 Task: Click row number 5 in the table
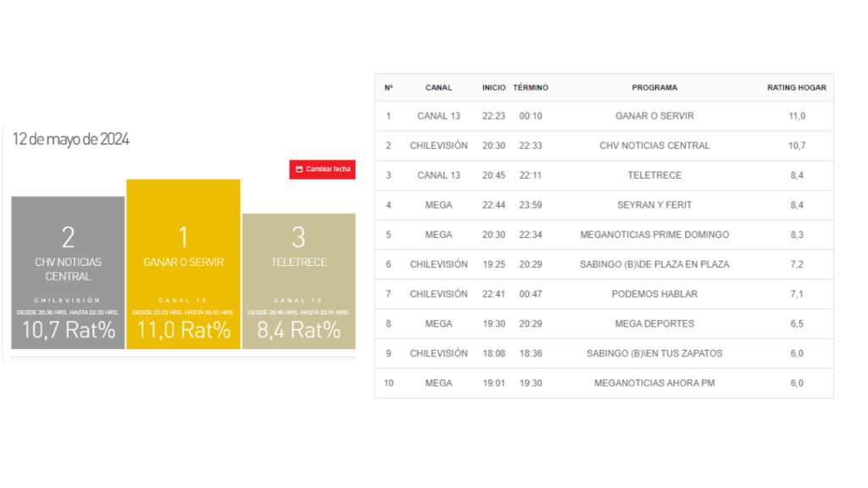[x=388, y=235]
